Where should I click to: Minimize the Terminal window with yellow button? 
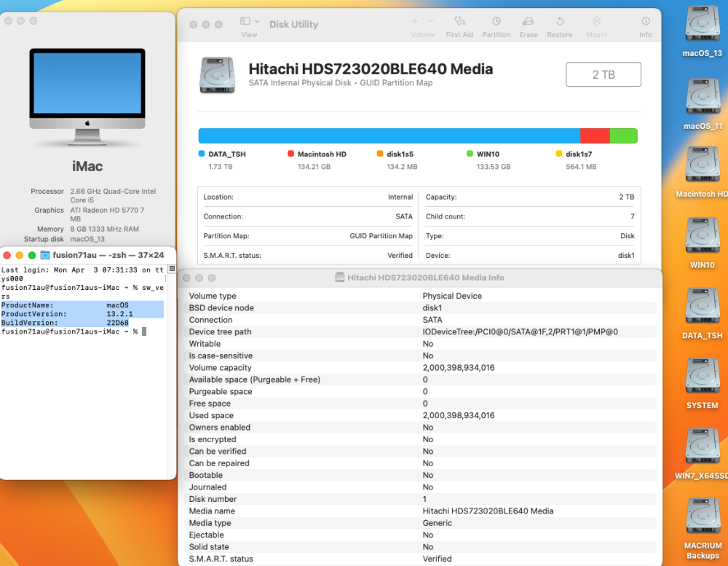coord(20,255)
